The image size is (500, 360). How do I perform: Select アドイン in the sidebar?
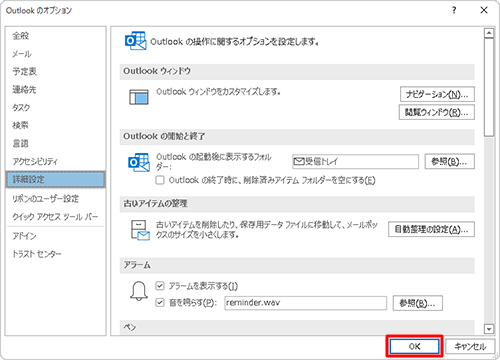[24, 236]
